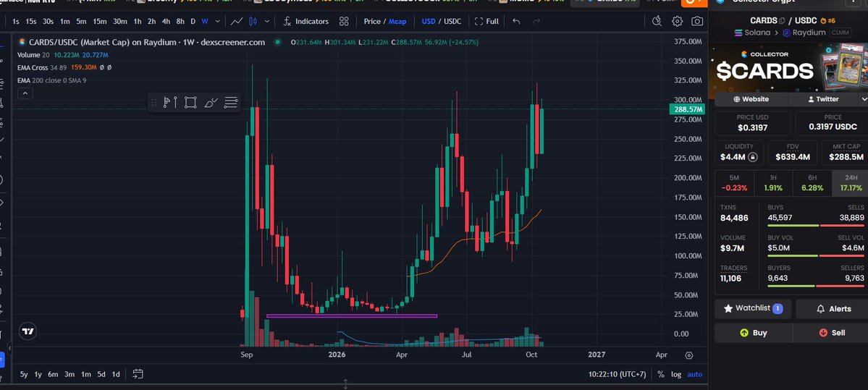Image resolution: width=868 pixels, height=390 pixels.
Task: Click the TradingView logo badge
Action: pos(28,332)
